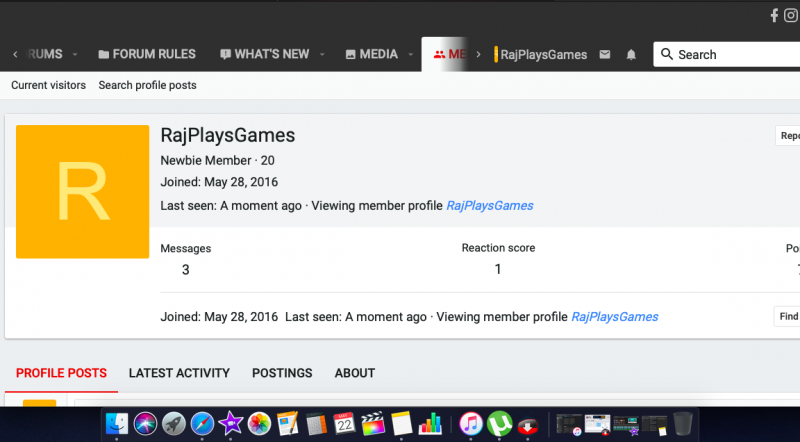Screen dimensions: 800x442
Task: Click the Current visitors link
Action: click(48, 85)
